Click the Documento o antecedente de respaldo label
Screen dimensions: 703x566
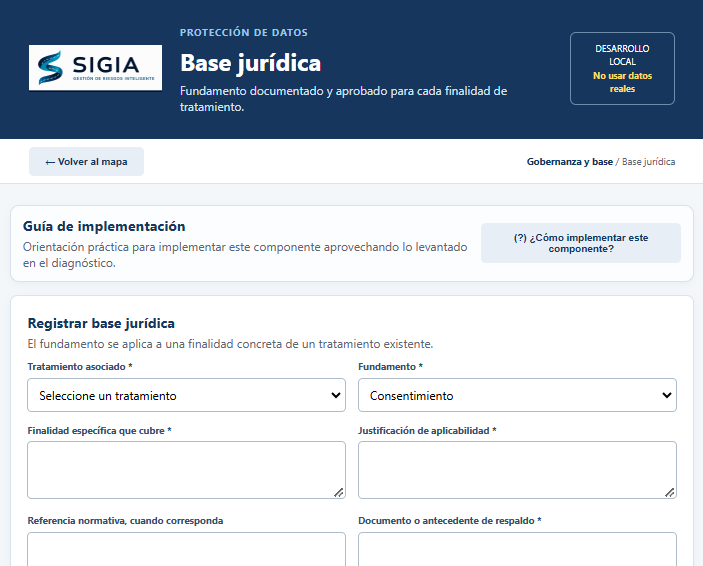[x=450, y=521]
